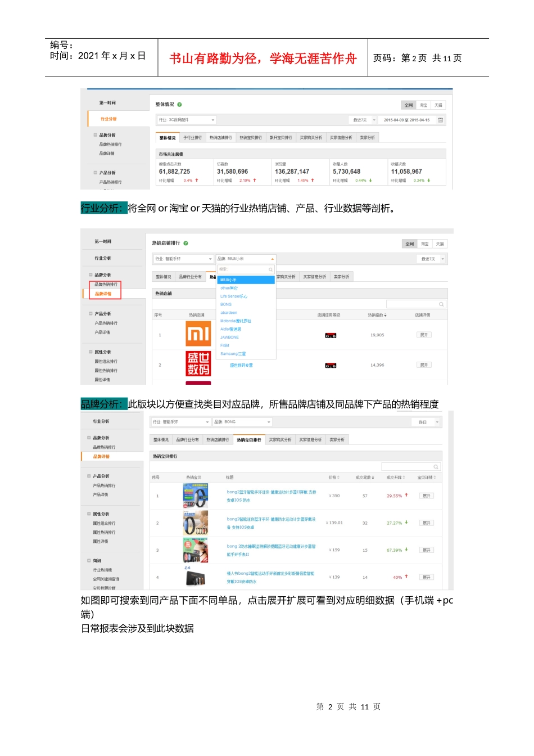
Task: Click 展开 for the ¥139 product row
Action: [x=427, y=577]
